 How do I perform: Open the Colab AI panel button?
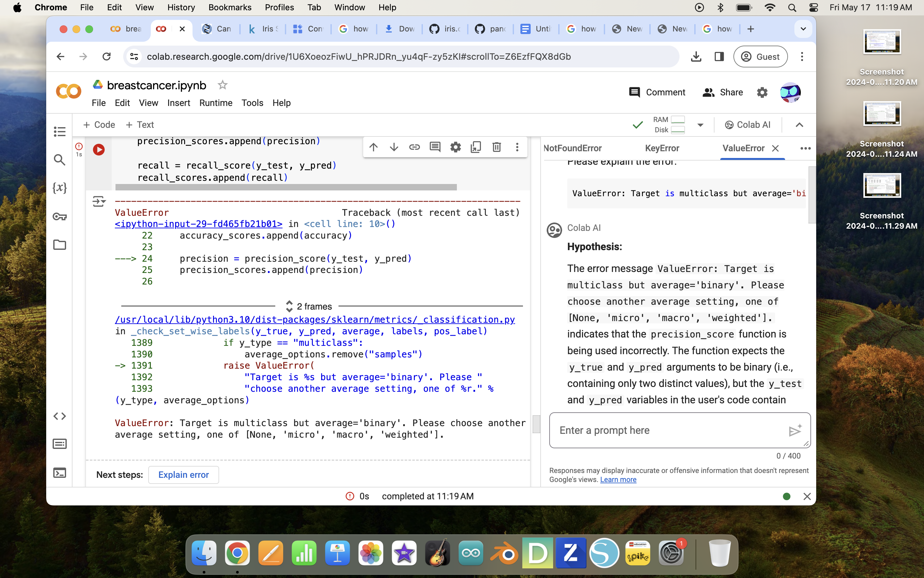click(748, 125)
